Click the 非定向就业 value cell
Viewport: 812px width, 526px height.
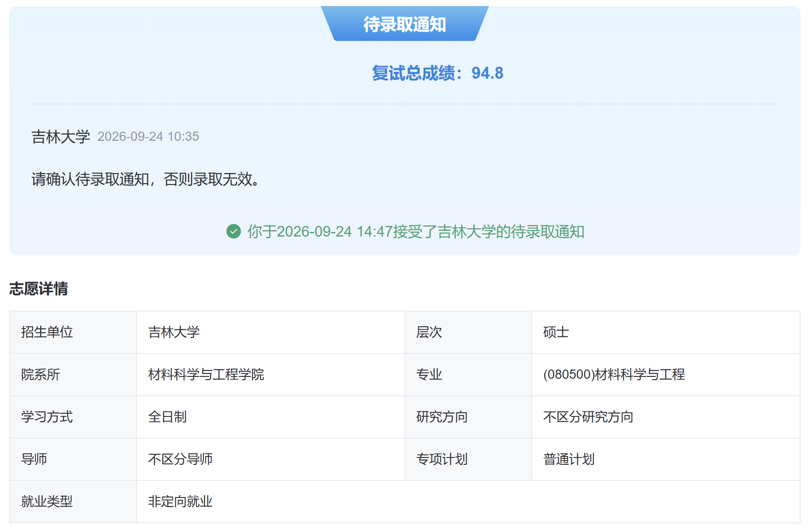pyautogui.click(x=468, y=502)
